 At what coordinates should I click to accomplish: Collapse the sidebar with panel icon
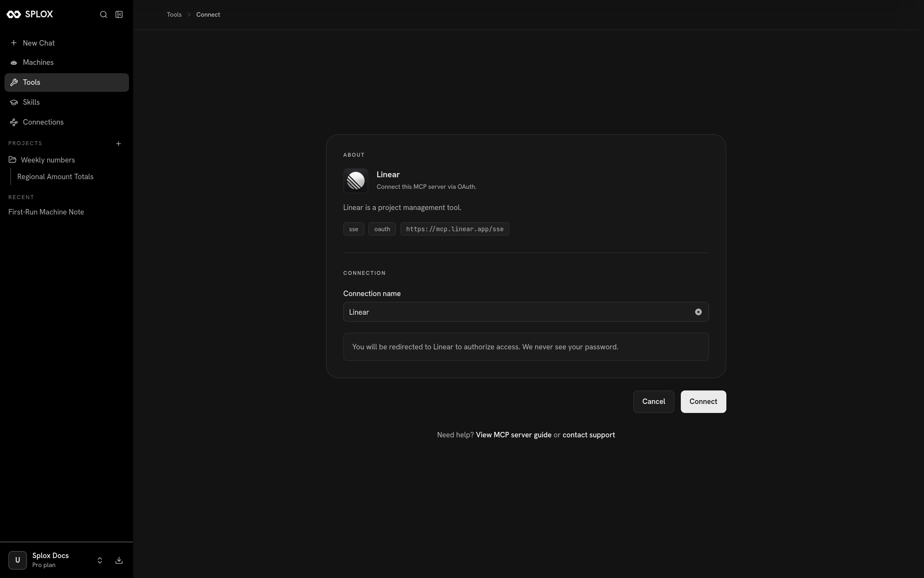pyautogui.click(x=119, y=14)
